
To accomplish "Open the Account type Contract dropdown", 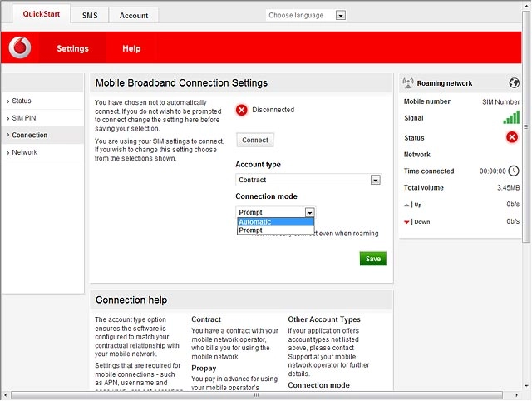I will [x=308, y=180].
